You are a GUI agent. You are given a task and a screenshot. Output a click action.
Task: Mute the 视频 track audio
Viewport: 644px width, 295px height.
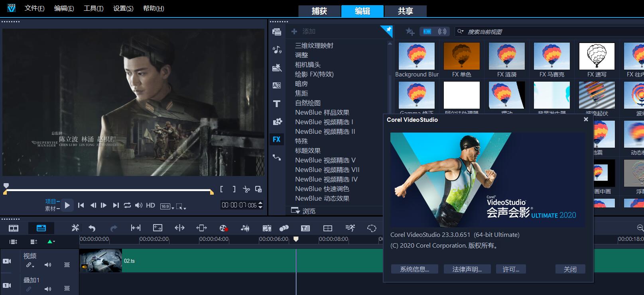[x=48, y=265]
